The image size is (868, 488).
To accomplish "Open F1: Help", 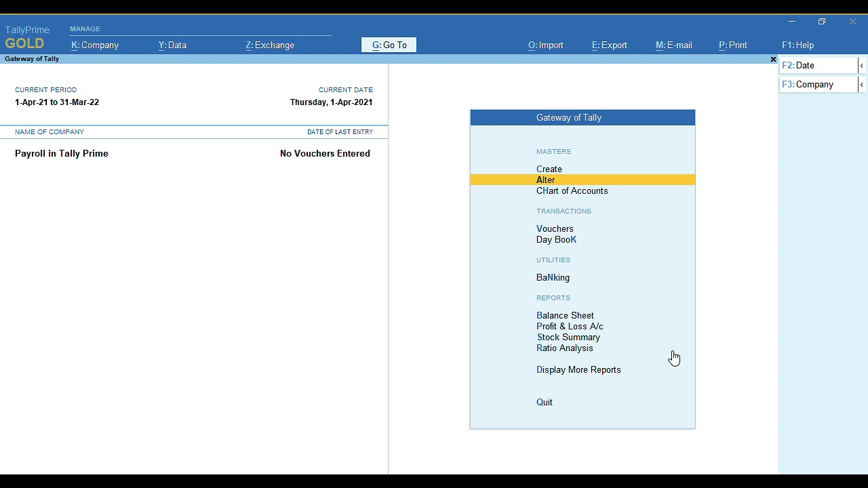I will 797,45.
